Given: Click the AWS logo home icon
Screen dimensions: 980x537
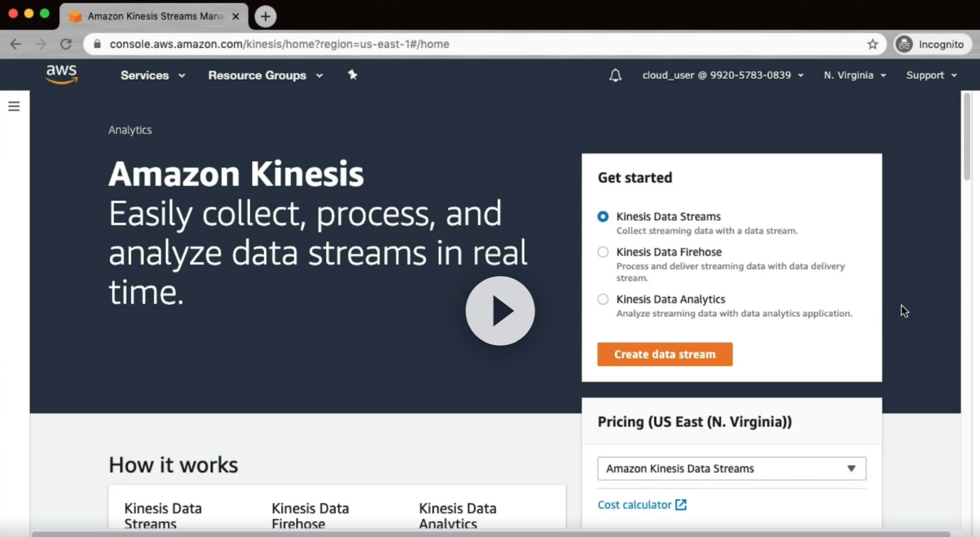Looking at the screenshot, I should pos(61,75).
